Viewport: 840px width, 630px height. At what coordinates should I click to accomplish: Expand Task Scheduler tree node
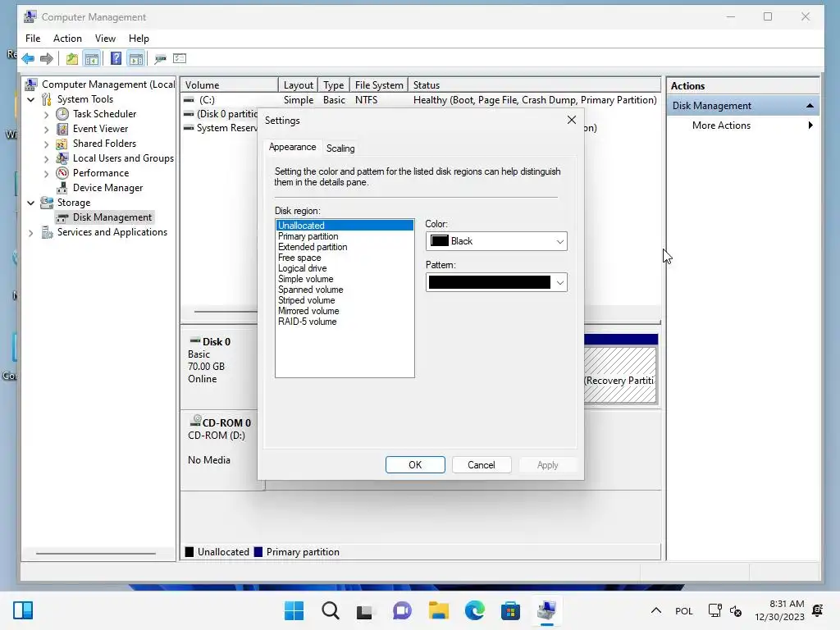[x=46, y=115]
